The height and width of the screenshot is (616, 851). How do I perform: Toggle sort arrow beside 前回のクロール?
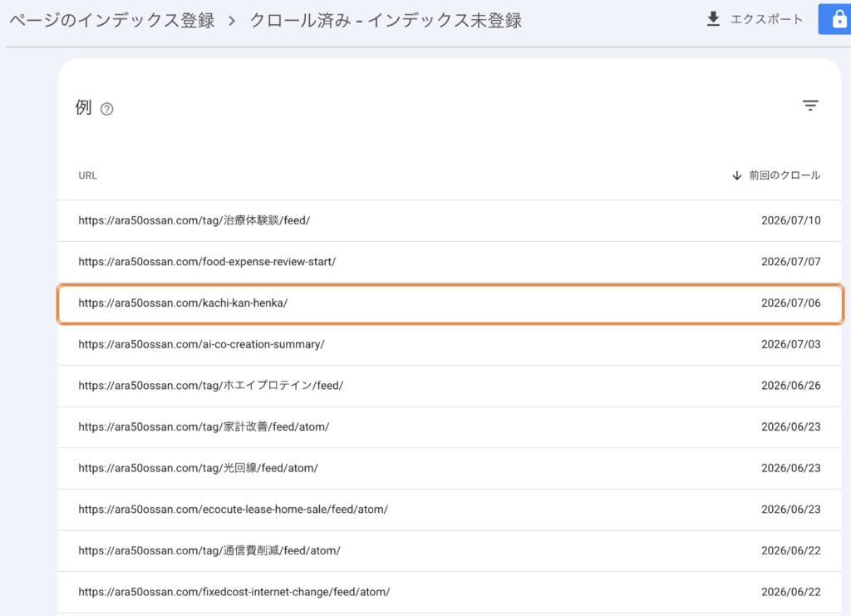tap(736, 175)
